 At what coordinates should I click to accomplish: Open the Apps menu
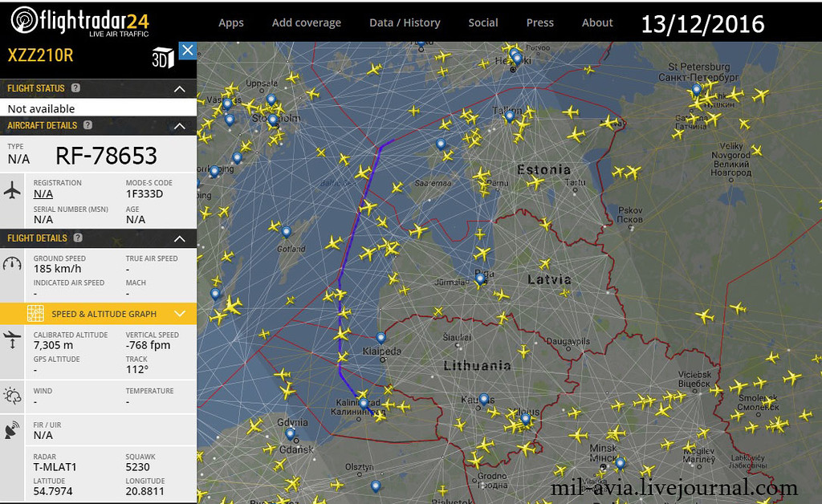231,22
